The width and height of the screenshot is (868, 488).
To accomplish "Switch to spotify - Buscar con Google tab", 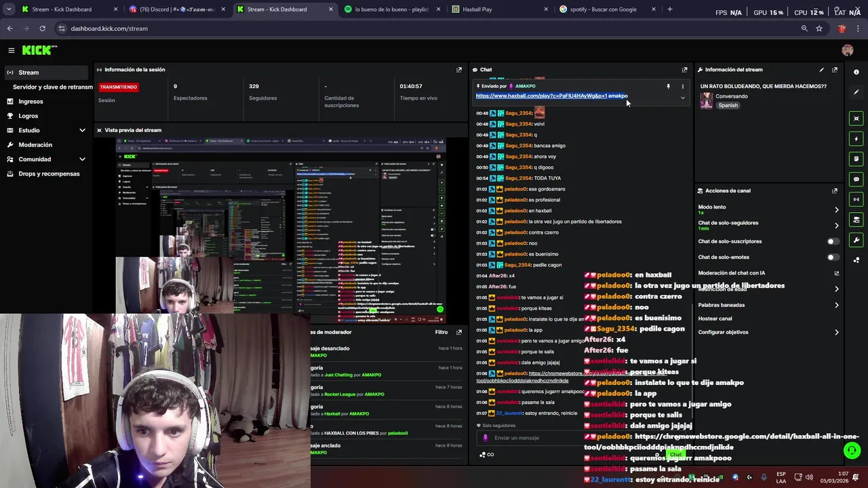I will point(608,9).
